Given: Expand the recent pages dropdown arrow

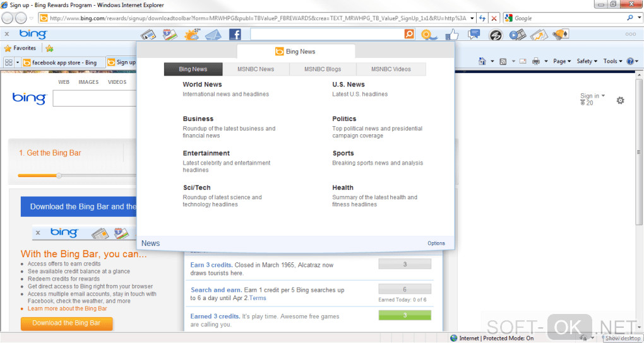Looking at the screenshot, I should 32,18.
